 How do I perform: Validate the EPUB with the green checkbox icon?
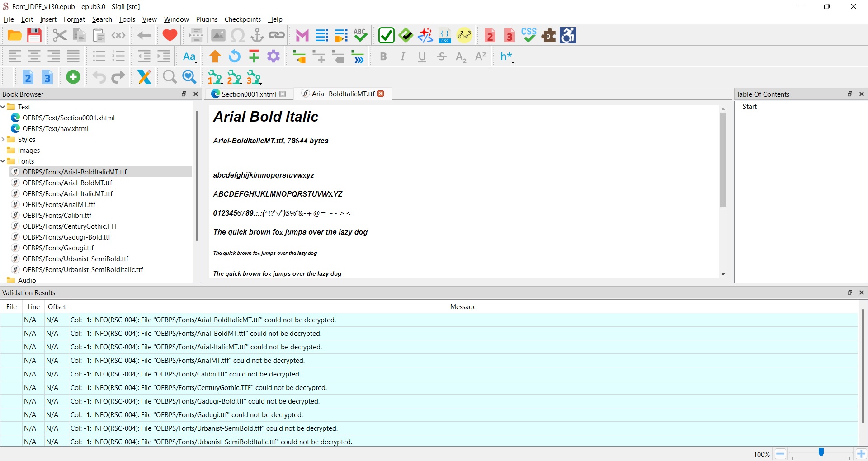[387, 35]
